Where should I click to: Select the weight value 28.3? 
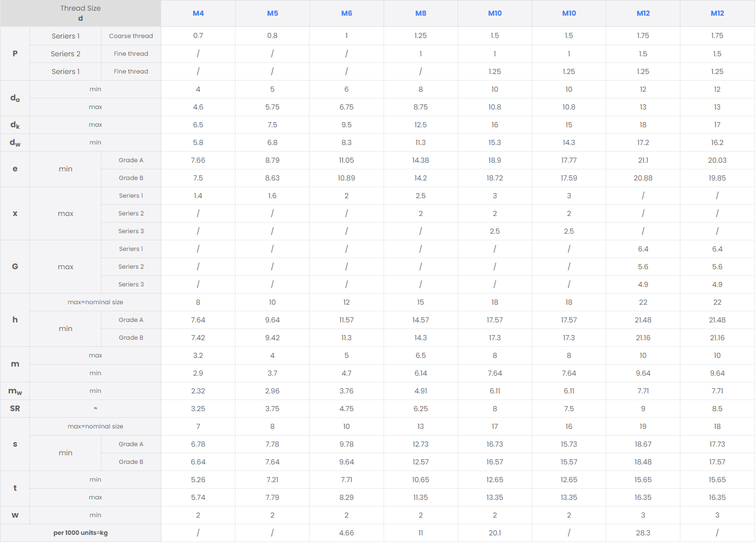click(x=643, y=533)
